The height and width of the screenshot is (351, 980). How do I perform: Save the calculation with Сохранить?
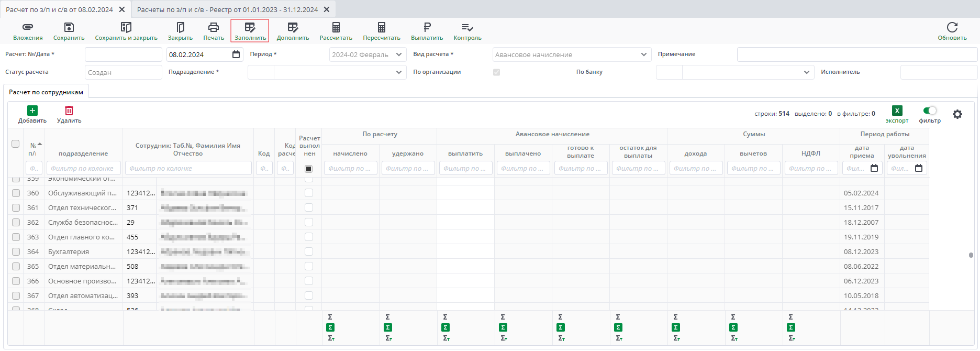tap(69, 27)
